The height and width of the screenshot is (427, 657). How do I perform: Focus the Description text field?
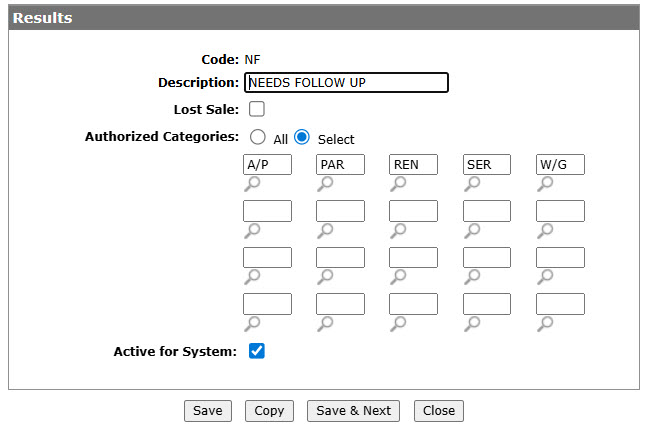[347, 83]
